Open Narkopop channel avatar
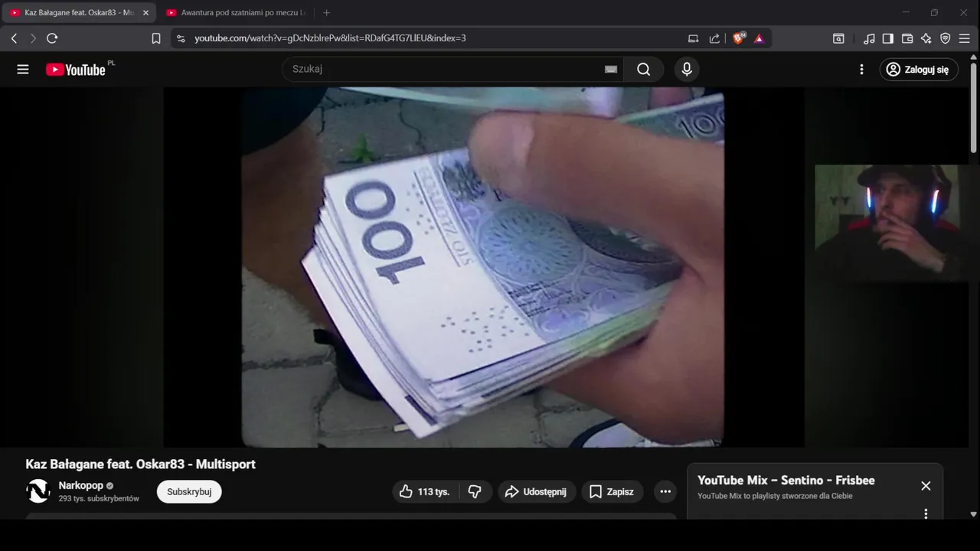 pyautogui.click(x=38, y=491)
